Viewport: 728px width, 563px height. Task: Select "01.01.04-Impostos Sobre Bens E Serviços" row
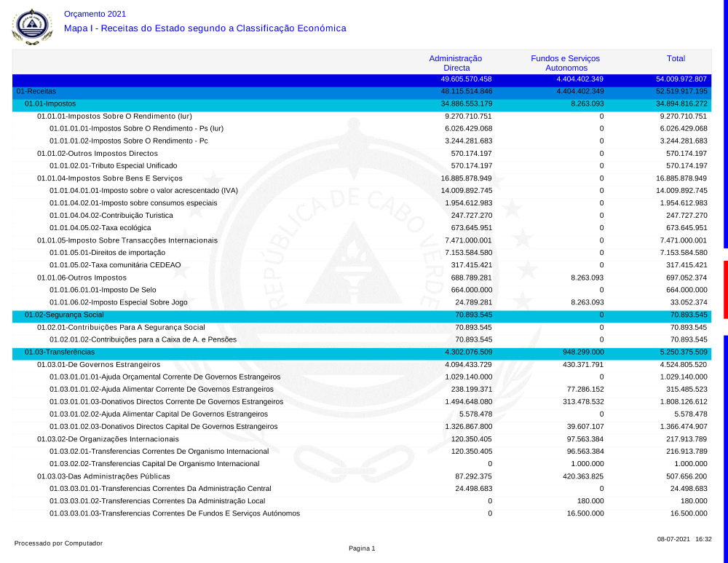[x=110, y=178]
